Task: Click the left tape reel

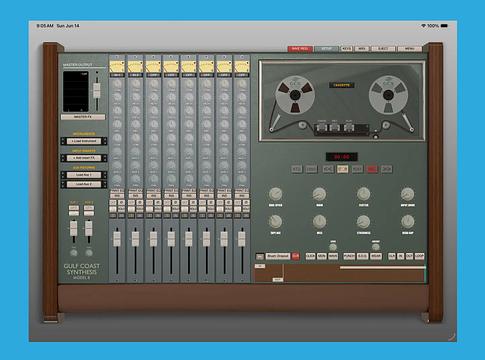Action: coord(295,95)
